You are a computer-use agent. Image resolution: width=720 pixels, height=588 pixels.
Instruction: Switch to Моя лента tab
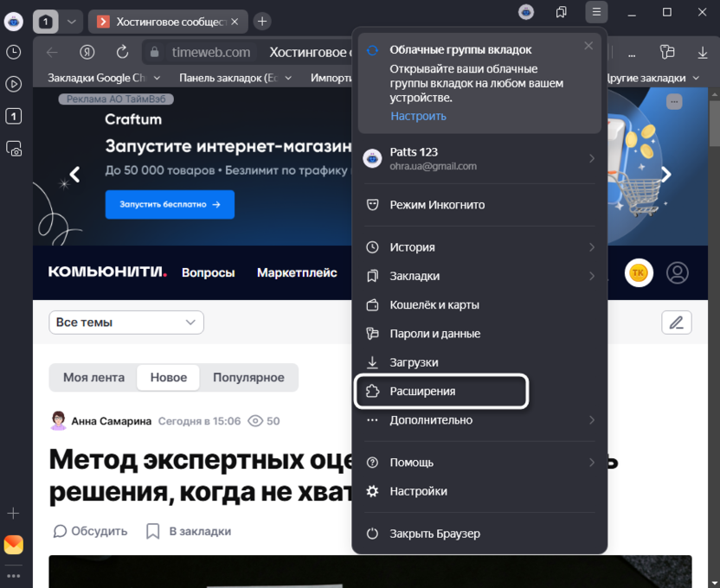point(93,378)
